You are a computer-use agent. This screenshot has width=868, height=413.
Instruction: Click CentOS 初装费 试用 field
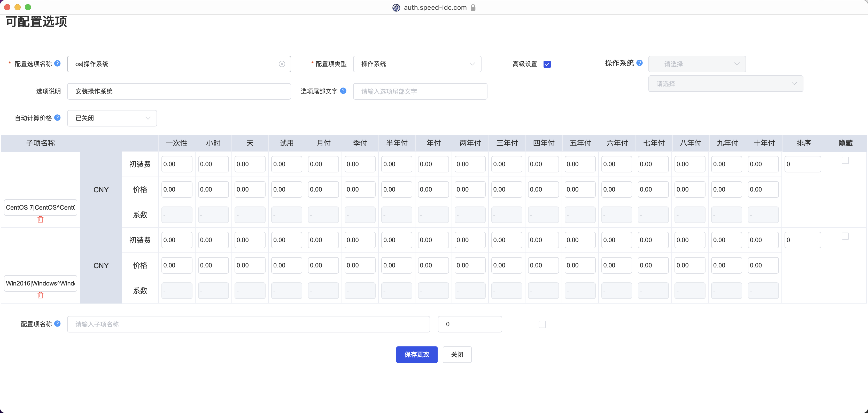pos(286,164)
